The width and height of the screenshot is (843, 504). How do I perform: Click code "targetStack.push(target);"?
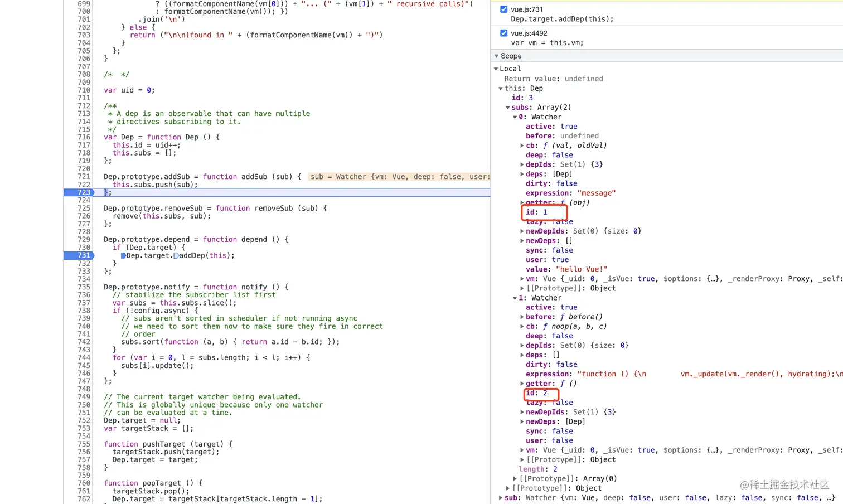166,452
